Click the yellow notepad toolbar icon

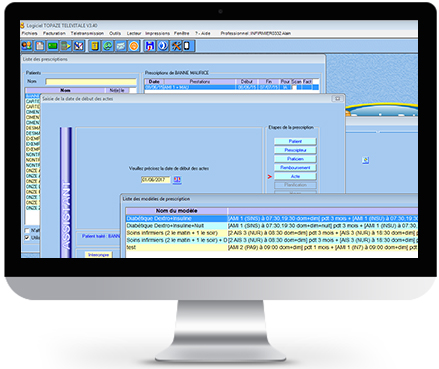95,46
